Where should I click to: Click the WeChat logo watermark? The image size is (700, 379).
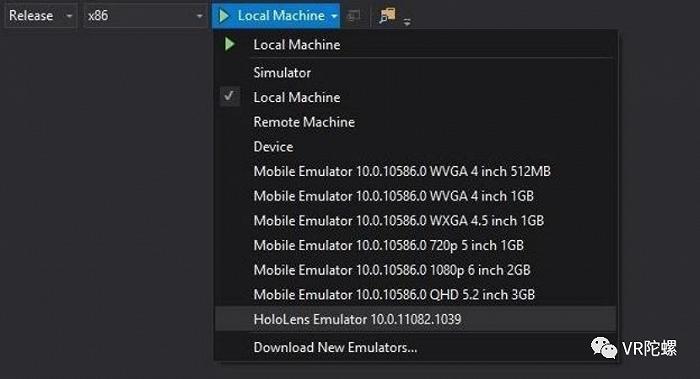(604, 347)
